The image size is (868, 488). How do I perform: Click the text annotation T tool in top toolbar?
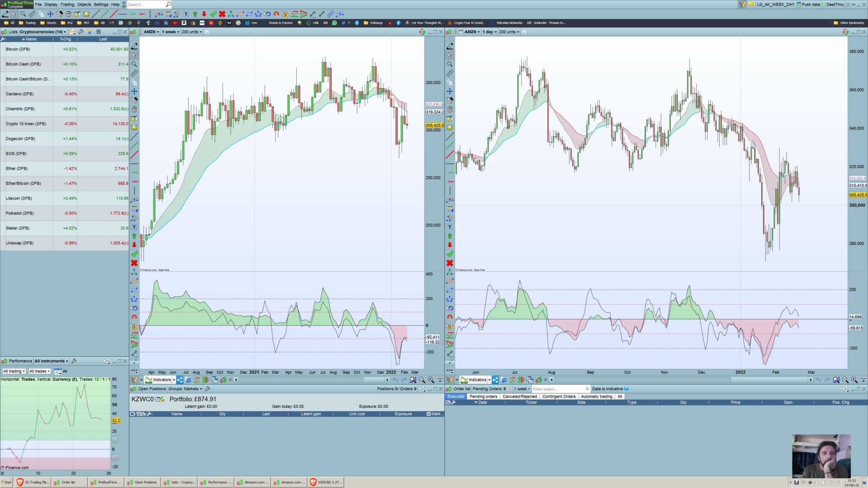click(186, 14)
